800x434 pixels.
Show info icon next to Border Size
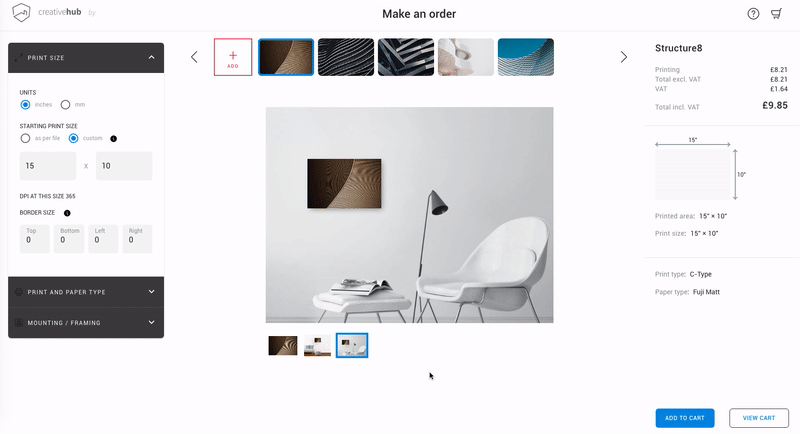[67, 213]
